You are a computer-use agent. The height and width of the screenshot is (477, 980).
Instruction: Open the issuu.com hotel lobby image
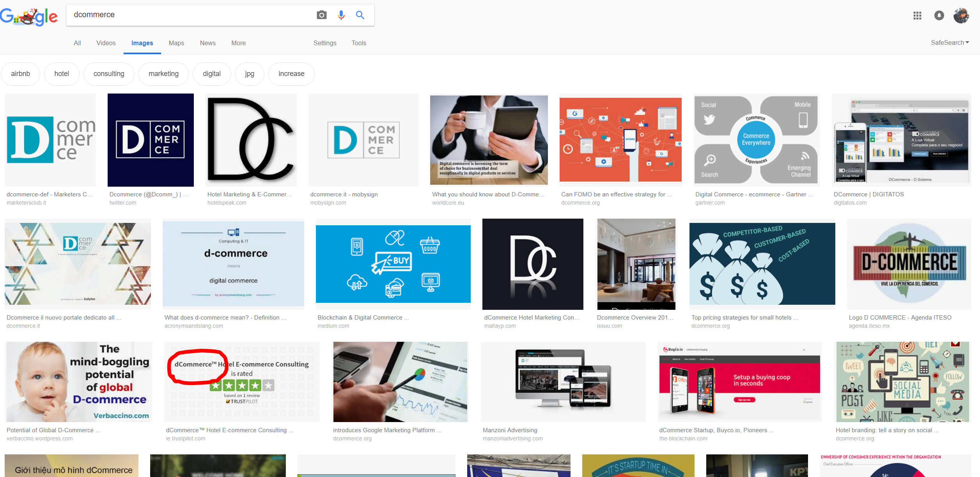tap(636, 264)
